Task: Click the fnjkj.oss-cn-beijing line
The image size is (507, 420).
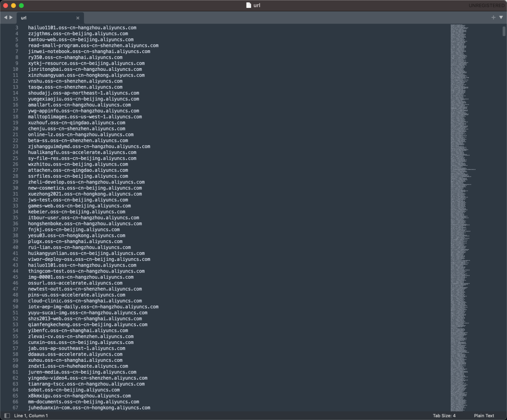Action: 74,229
